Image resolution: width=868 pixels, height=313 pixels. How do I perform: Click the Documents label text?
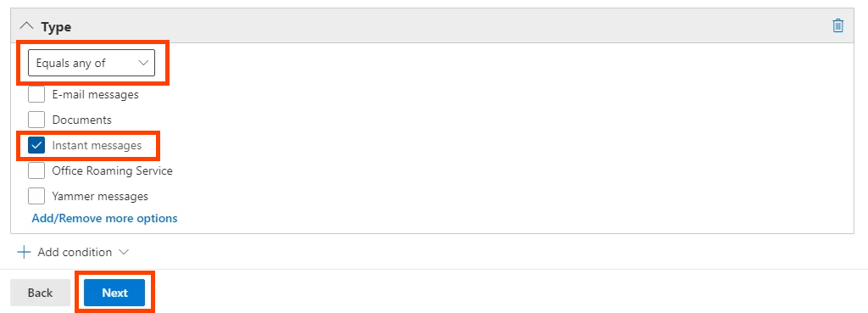point(82,120)
